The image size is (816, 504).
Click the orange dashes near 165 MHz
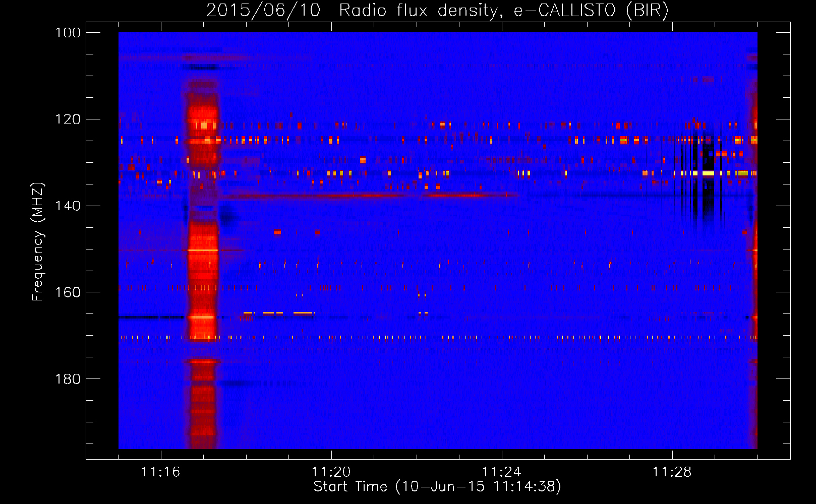click(x=280, y=313)
